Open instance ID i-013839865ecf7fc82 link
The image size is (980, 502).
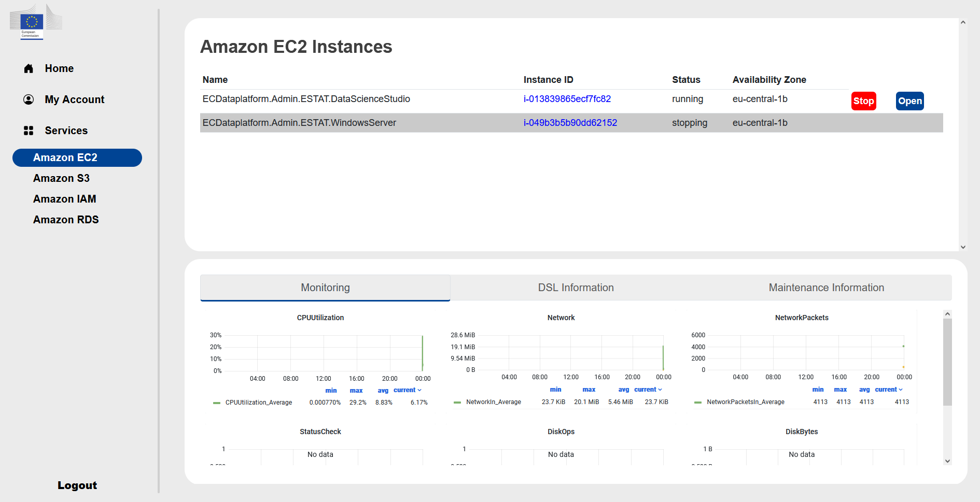tap(567, 99)
